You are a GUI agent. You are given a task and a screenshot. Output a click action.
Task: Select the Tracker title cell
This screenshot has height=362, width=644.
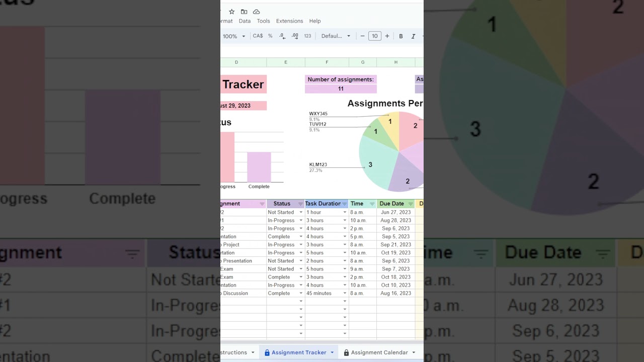coord(244,84)
